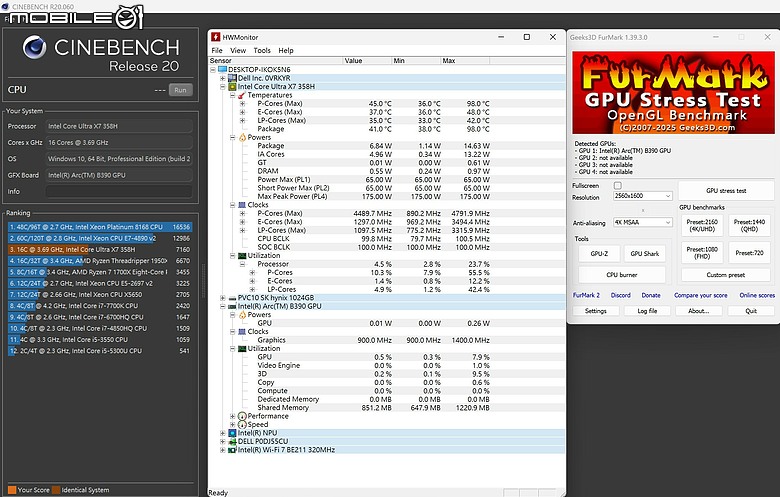Click the FurMark About... button

(x=698, y=311)
